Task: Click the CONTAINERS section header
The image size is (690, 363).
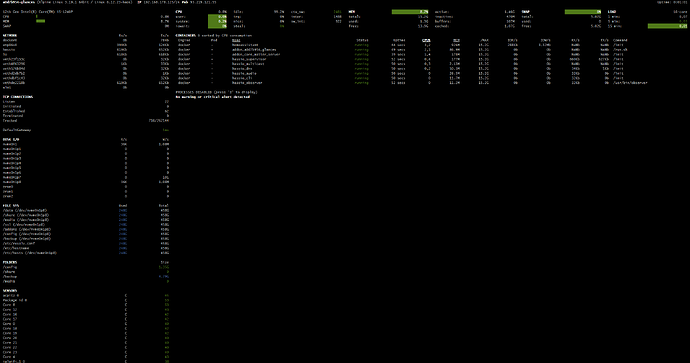Action: point(185,36)
